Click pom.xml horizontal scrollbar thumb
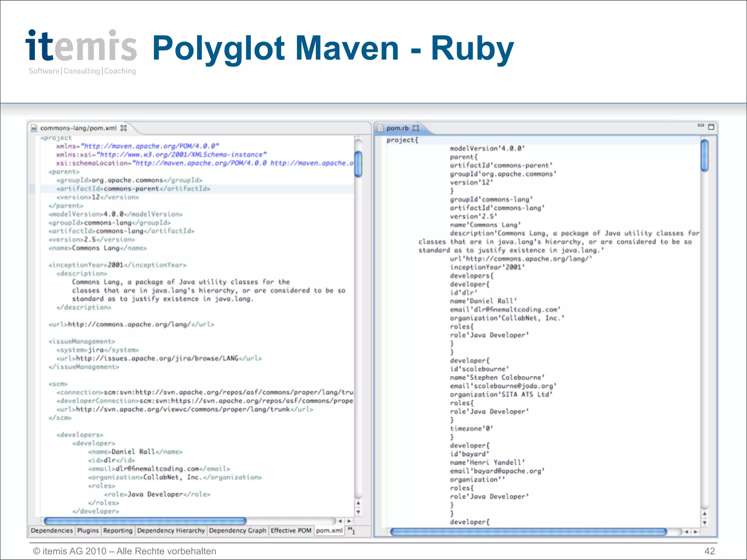This screenshot has width=747, height=560. pos(145,521)
